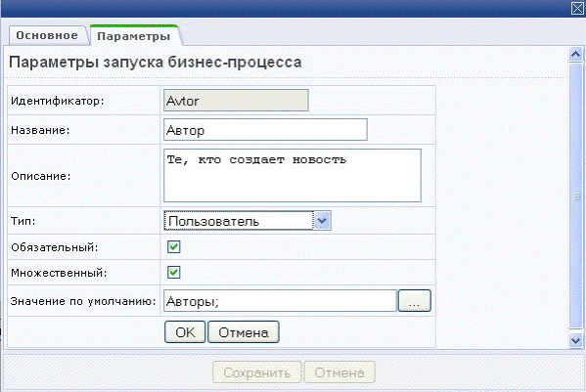Uncheck the Множественный checkbox
Viewport: 586px width, 392px height.
[x=174, y=272]
